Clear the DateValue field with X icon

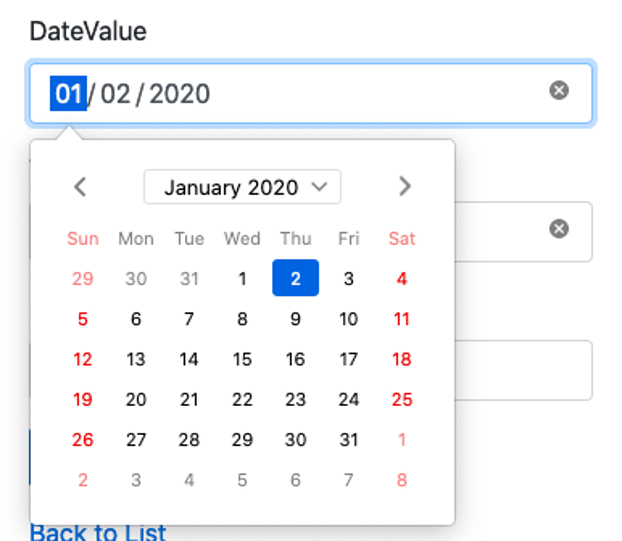559,91
